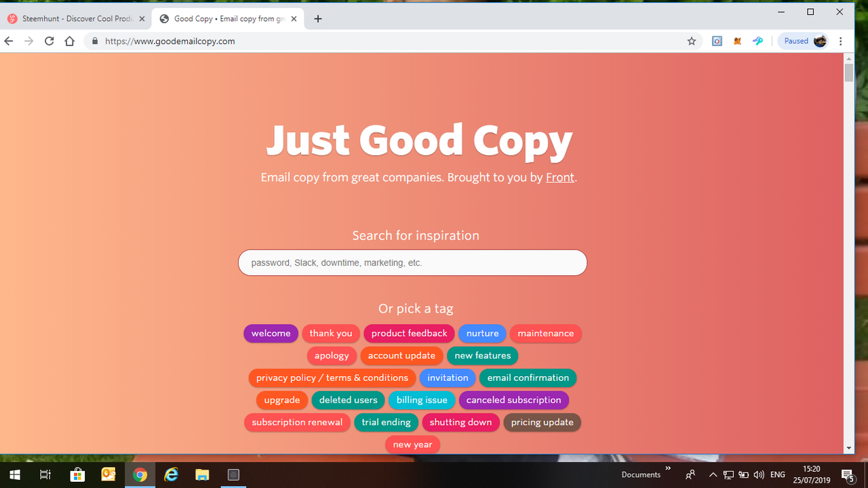Open a new browser tab
The image size is (868, 488).
[318, 19]
